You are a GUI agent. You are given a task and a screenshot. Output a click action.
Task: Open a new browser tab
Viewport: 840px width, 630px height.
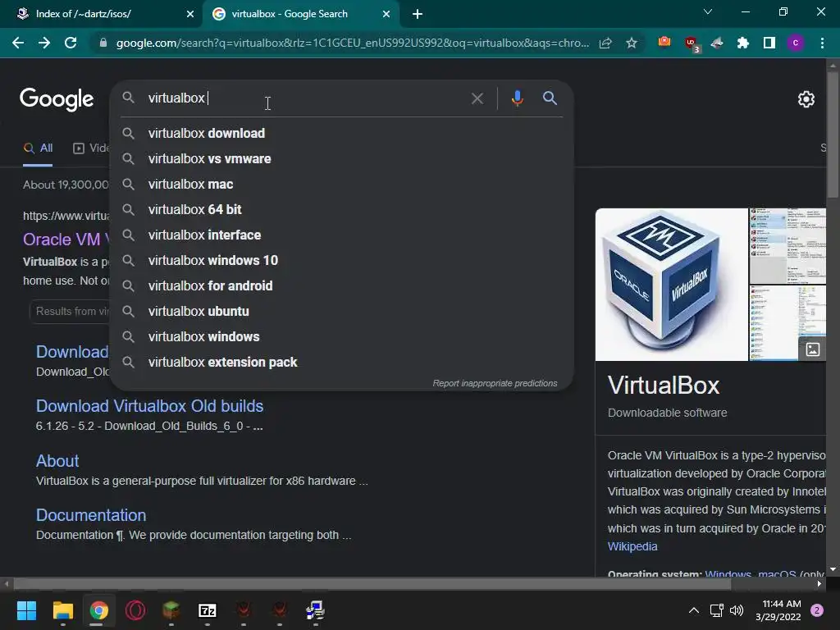click(418, 14)
